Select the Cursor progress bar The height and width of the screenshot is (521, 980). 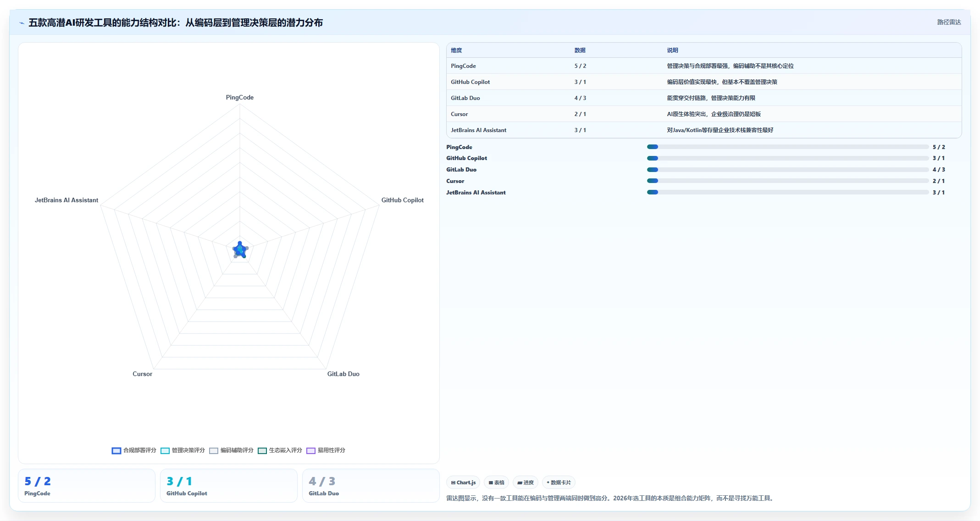788,181
